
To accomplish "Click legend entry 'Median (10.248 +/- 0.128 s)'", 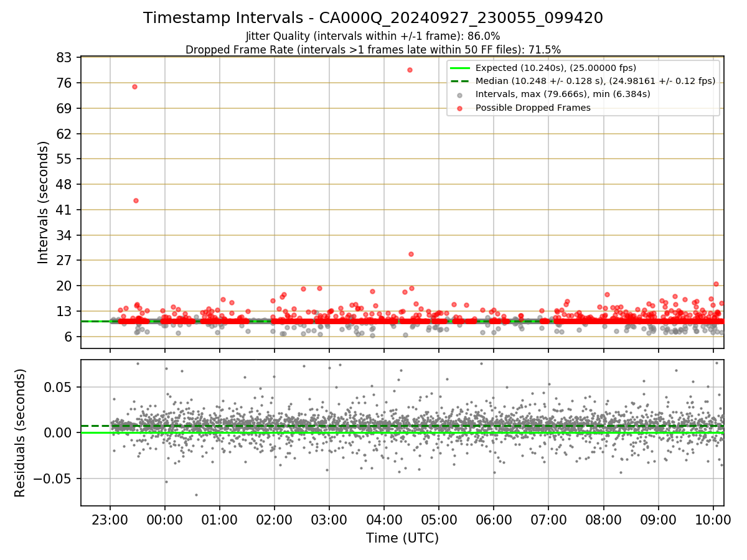I will [595, 81].
